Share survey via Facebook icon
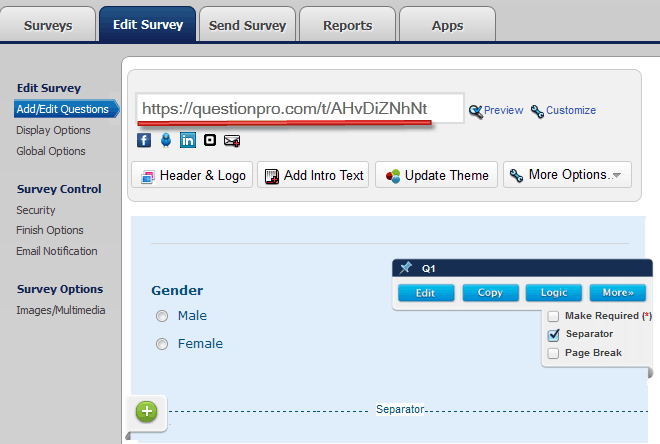The height and width of the screenshot is (444, 660). (x=144, y=140)
